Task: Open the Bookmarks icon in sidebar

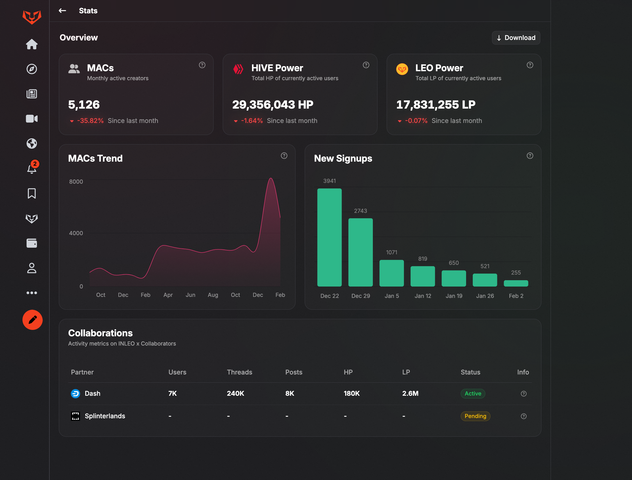Action: tap(32, 194)
